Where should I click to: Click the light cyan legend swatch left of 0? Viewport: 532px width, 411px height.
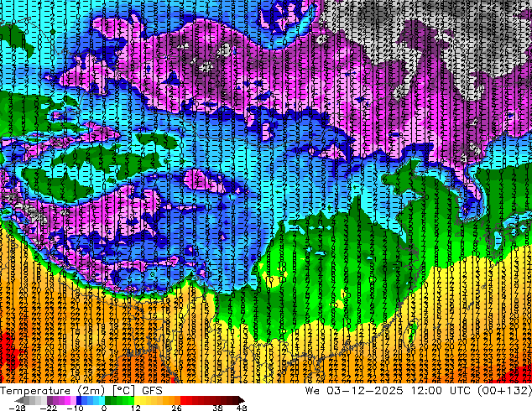click(x=102, y=400)
